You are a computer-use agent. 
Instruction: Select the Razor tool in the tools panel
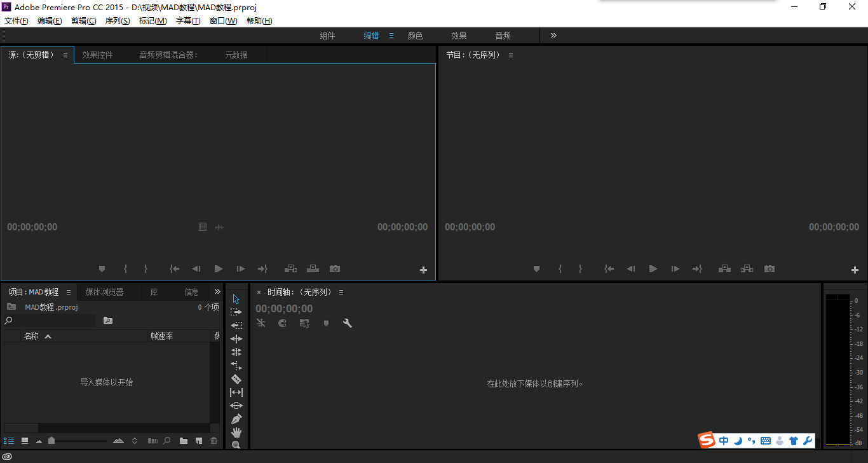point(236,379)
